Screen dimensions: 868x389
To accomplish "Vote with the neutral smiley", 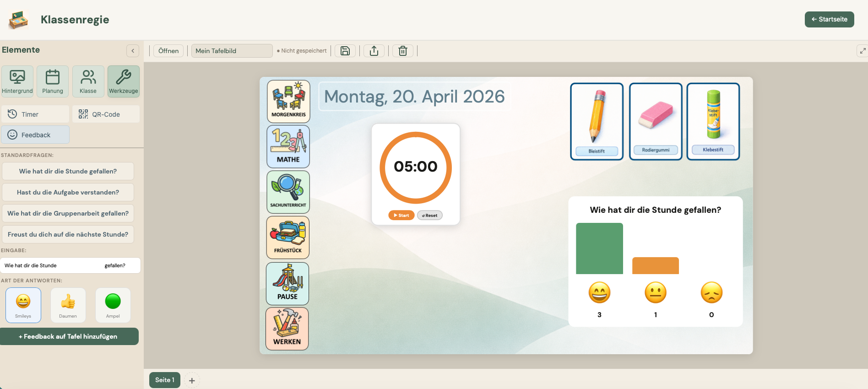I will pos(656,292).
